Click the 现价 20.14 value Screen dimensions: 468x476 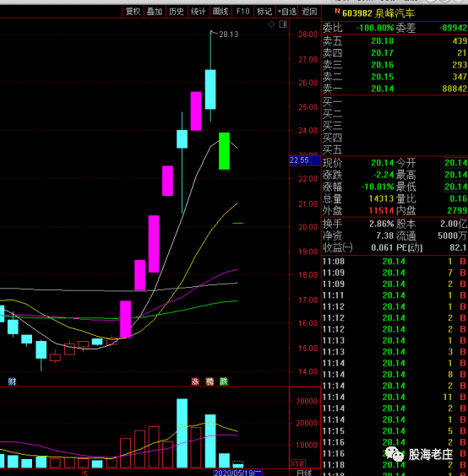pos(383,163)
